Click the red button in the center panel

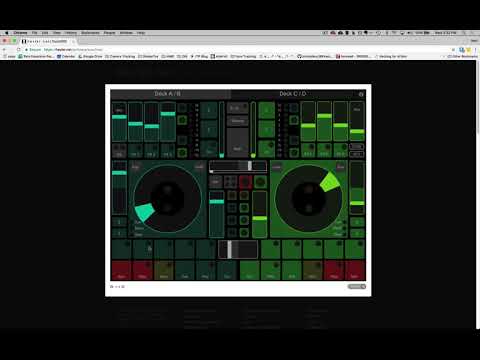pyautogui.click(x=245, y=182)
